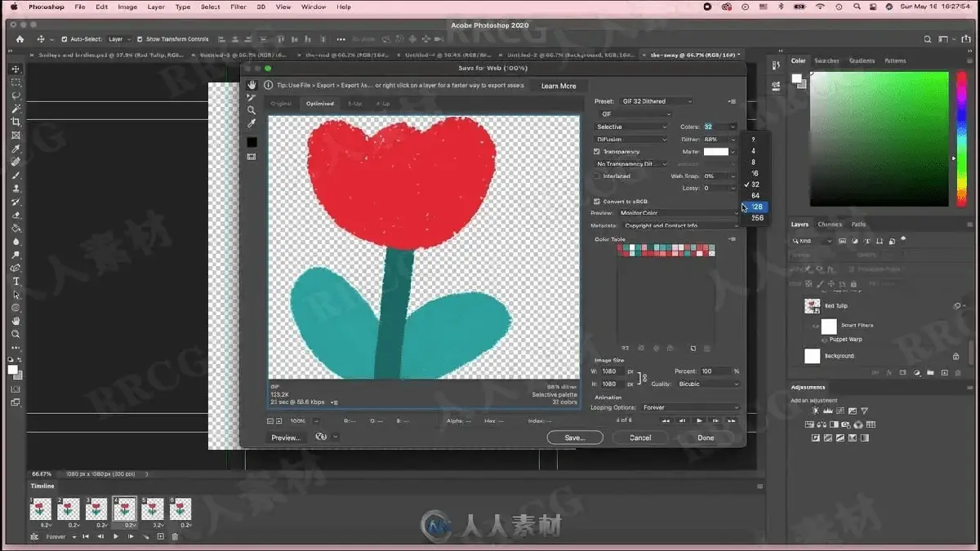Play the animation in the Timeline panel
Screen dimensions: 980x551
115,536
